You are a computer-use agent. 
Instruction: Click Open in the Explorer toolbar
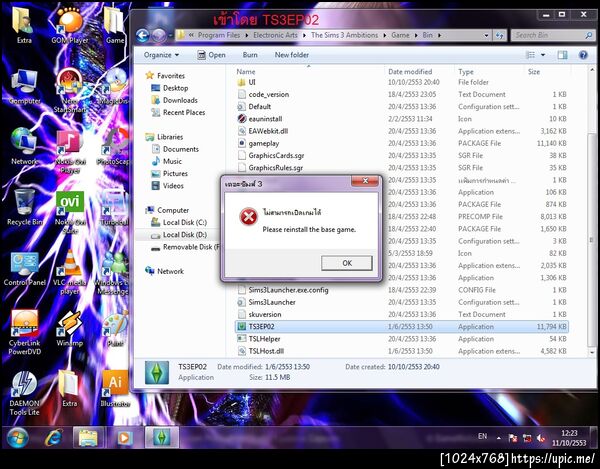[211, 55]
